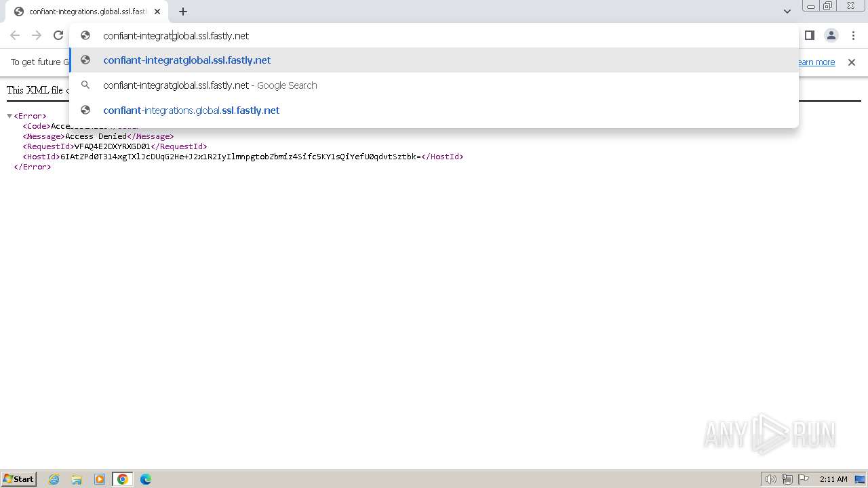Click the browser back arrow
868x488 pixels.
pyautogui.click(x=15, y=35)
